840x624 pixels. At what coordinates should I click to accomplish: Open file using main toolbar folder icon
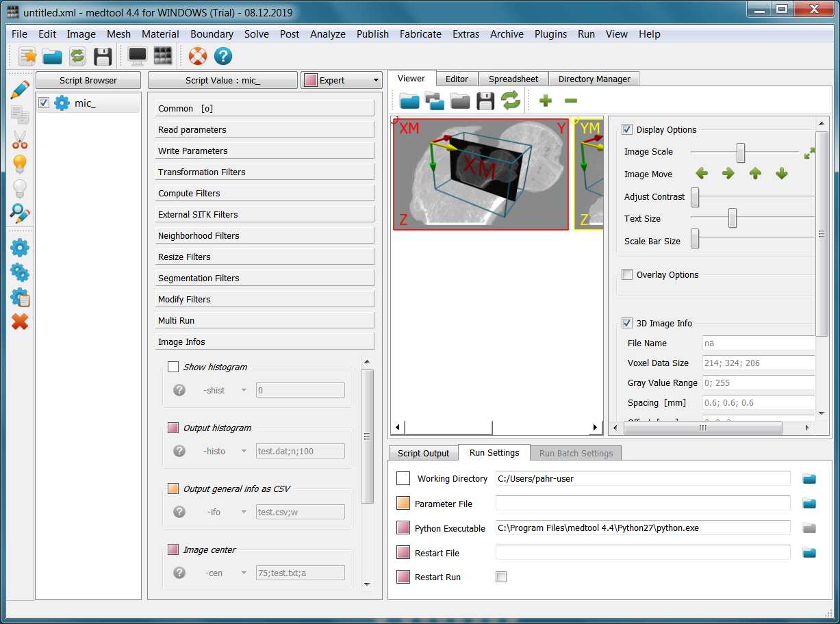click(53, 56)
